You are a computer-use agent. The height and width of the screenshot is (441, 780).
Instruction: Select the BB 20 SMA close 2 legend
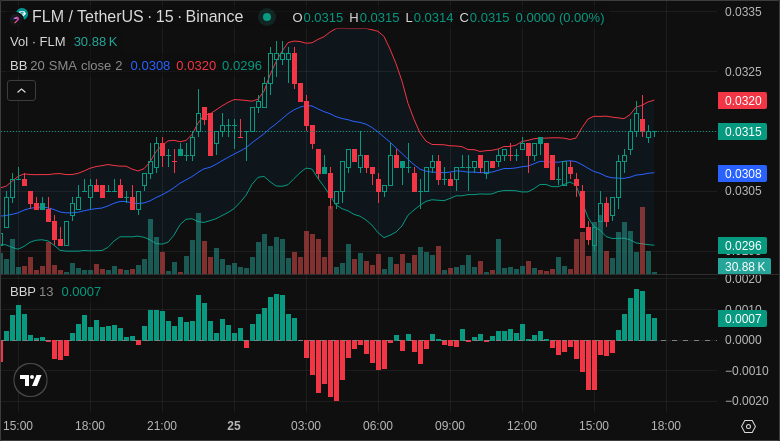click(x=66, y=66)
